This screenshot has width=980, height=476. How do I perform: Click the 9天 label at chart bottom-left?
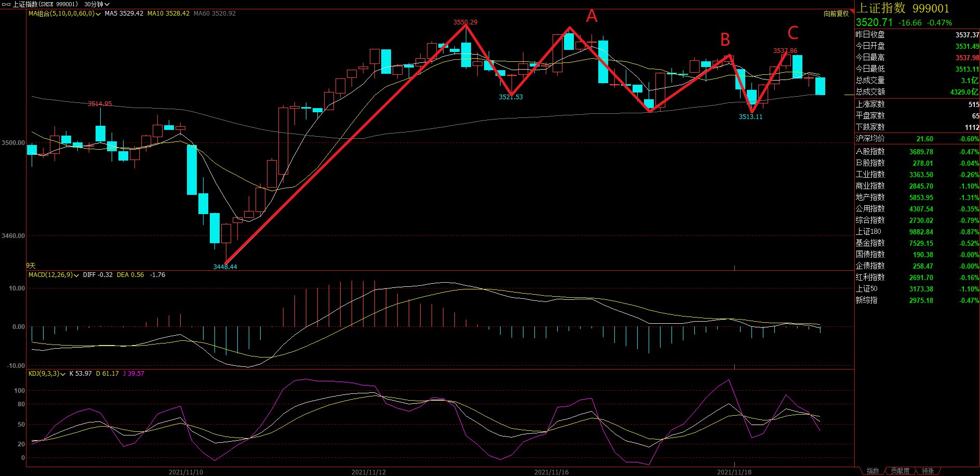[31, 266]
